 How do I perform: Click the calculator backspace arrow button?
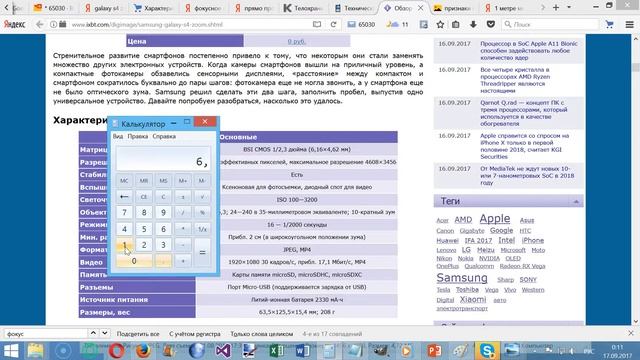click(124, 197)
